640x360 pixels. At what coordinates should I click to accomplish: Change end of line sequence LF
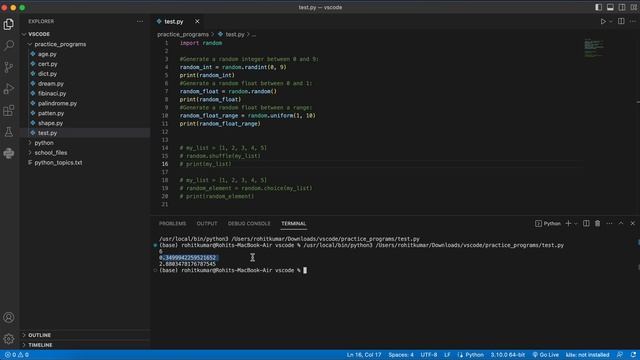(447, 355)
